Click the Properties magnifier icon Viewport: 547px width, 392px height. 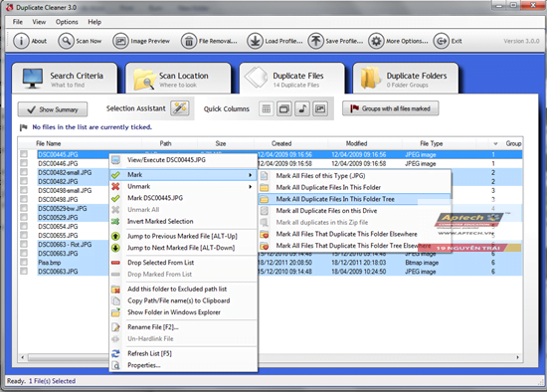115,365
